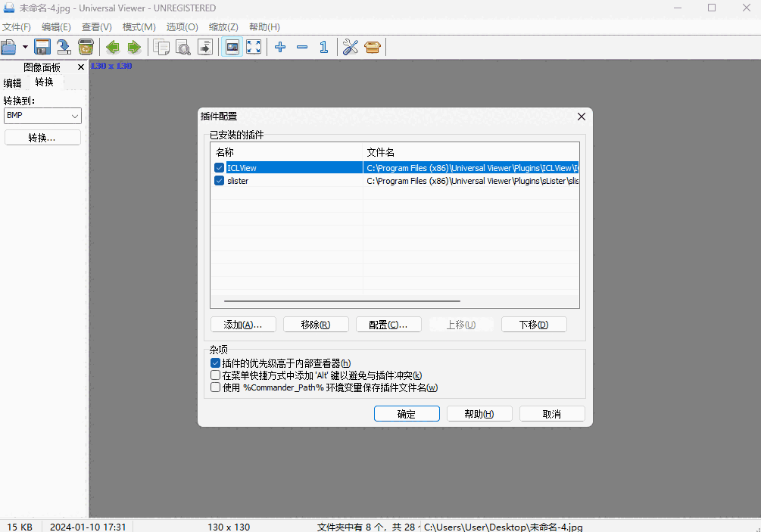This screenshot has width=761, height=532.
Task: Toggle fullscreen mode with the expand-arrows icon
Action: tap(254, 46)
